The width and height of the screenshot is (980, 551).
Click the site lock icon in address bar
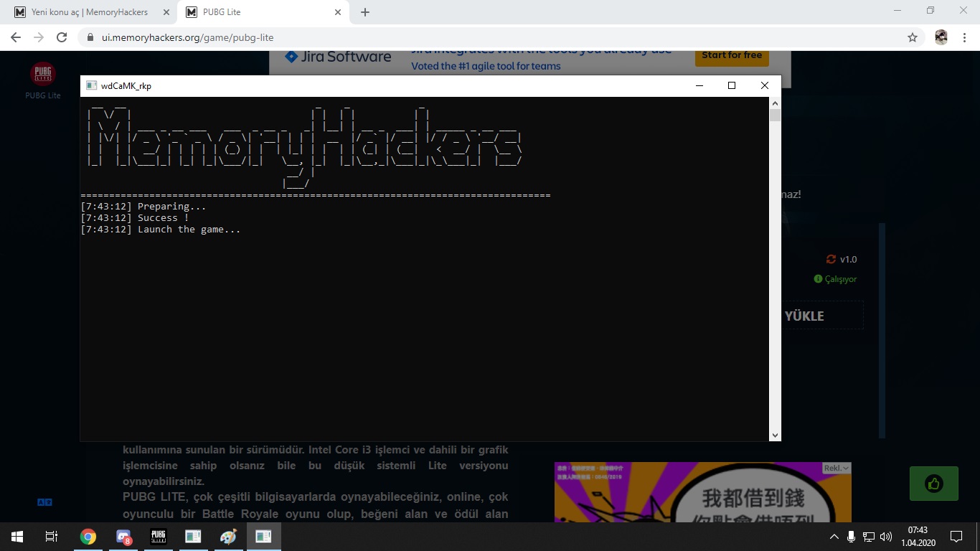[x=90, y=37]
